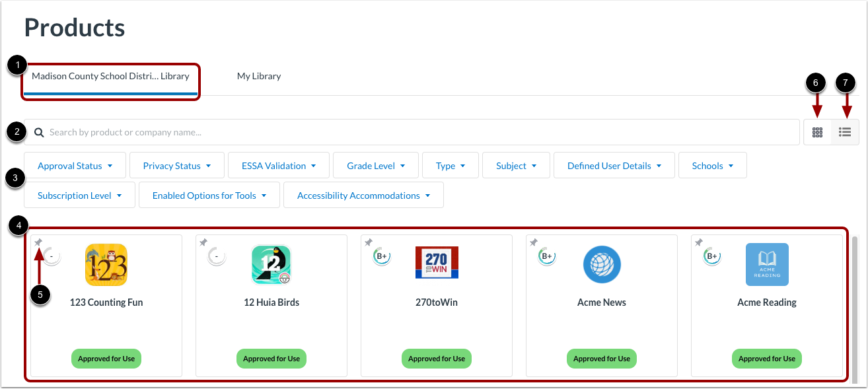This screenshot has height=389, width=868.
Task: Open 270toWin product logo
Action: pyautogui.click(x=437, y=262)
